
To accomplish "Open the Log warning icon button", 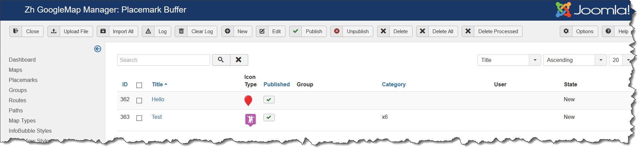I will click(x=148, y=31).
